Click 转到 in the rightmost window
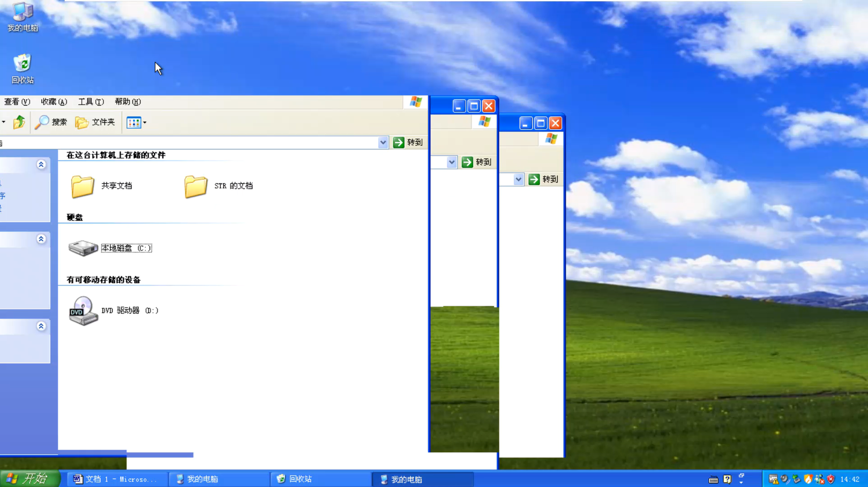Image resolution: width=868 pixels, height=487 pixels. coord(543,179)
